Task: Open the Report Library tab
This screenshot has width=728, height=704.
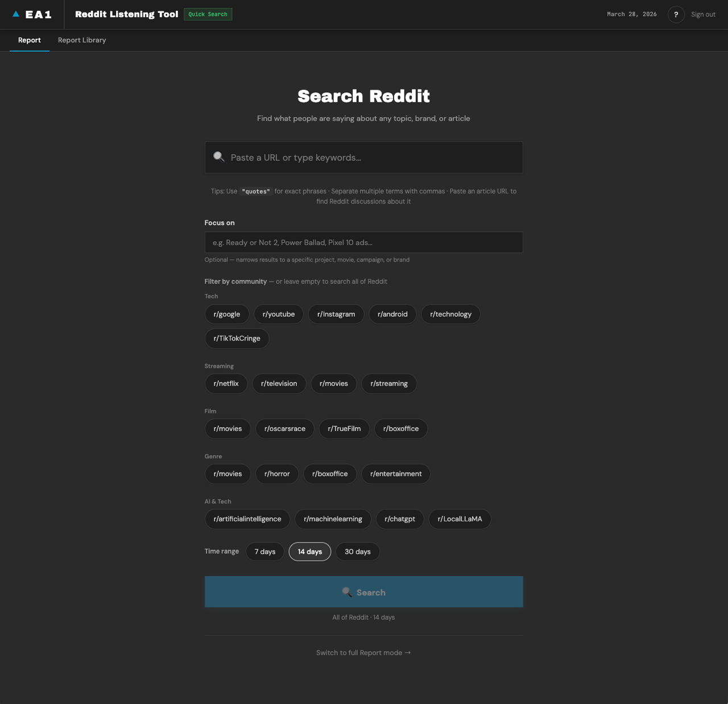Action: (82, 40)
